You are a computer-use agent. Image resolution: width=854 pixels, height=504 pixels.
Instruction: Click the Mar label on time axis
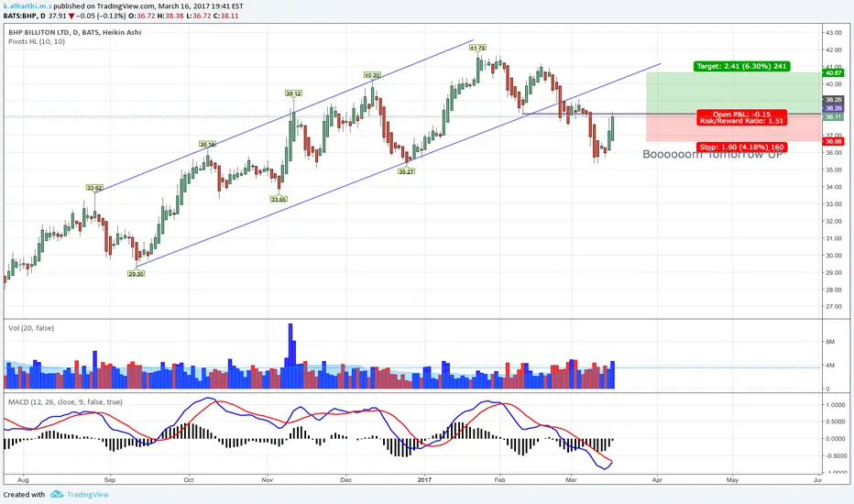[571, 480]
